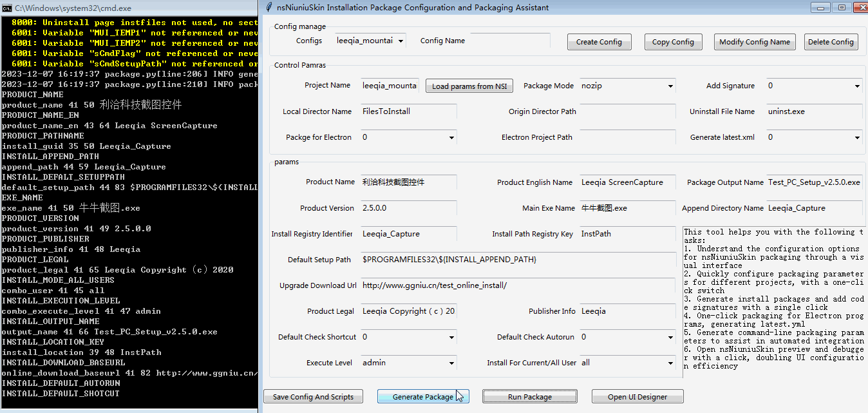Click Product English Name field
Image resolution: width=868 pixels, height=413 pixels.
628,182
